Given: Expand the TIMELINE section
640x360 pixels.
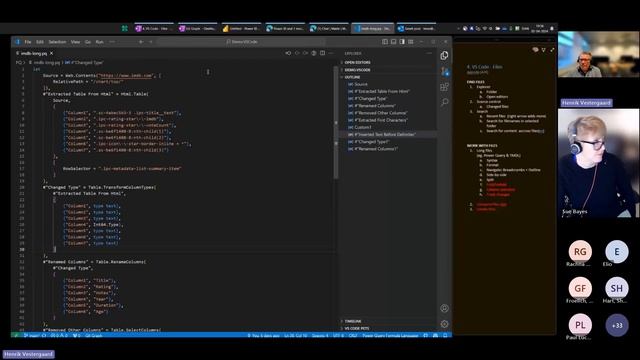Looking at the screenshot, I should (x=352, y=321).
